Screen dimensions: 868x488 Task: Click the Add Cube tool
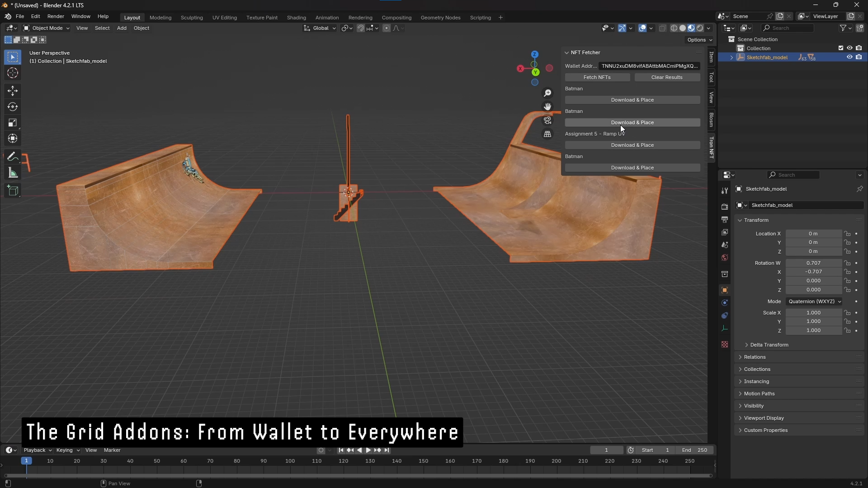(13, 191)
